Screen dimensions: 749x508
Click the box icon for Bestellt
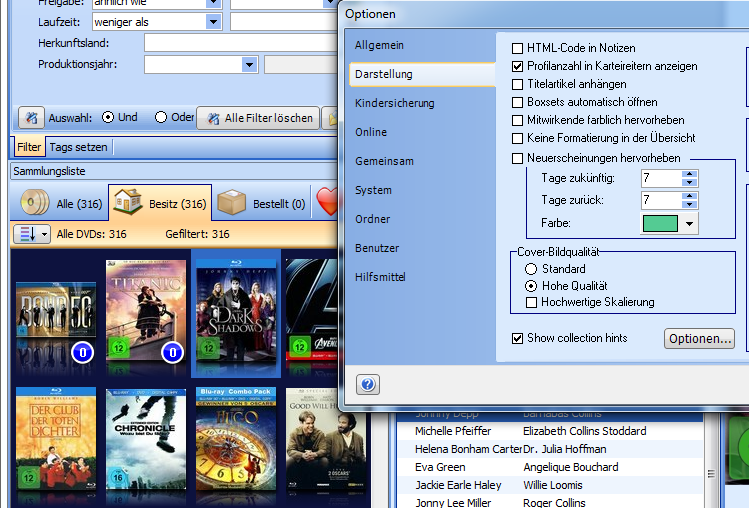[x=232, y=203]
